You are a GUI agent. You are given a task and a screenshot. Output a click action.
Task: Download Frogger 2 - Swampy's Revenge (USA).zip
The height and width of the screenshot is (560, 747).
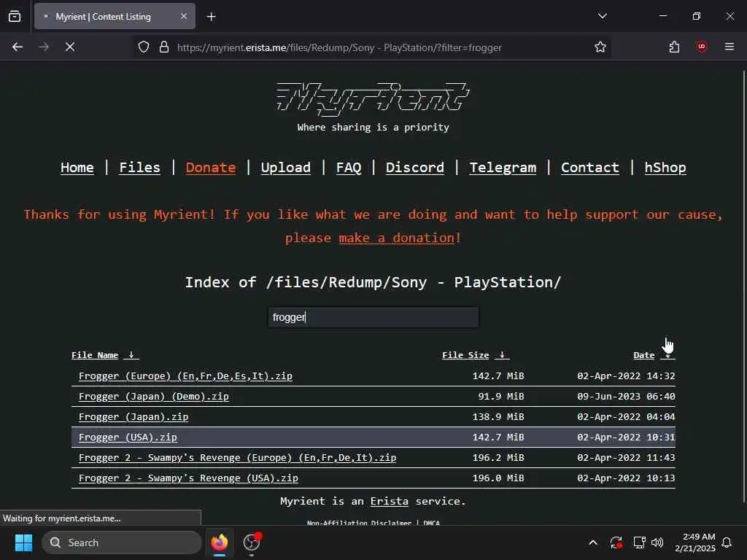[x=188, y=478]
